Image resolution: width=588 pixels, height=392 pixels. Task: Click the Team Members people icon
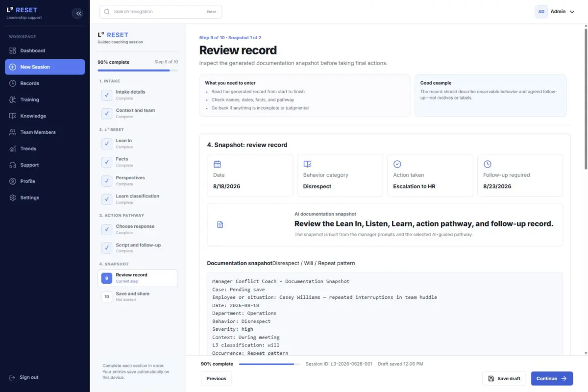point(12,132)
